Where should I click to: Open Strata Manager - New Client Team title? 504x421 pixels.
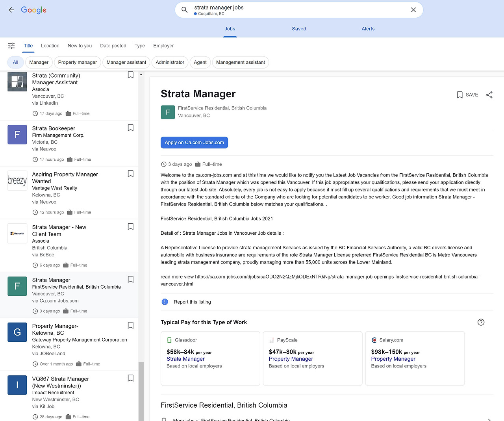click(x=59, y=231)
